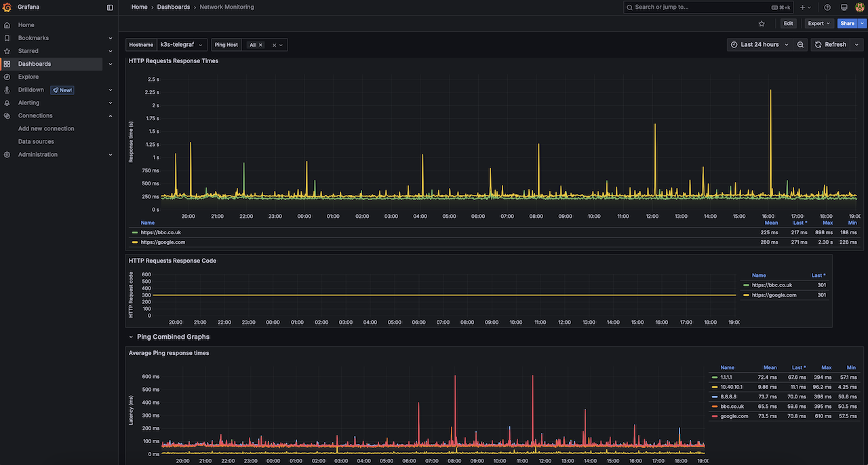
Task: Click the Edit dashboard button
Action: [788, 24]
